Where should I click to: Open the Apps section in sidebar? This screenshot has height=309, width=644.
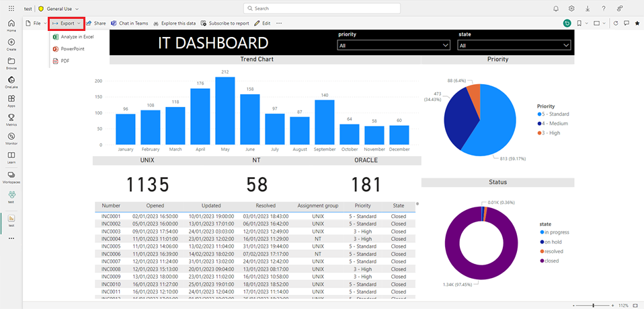pyautogui.click(x=11, y=100)
